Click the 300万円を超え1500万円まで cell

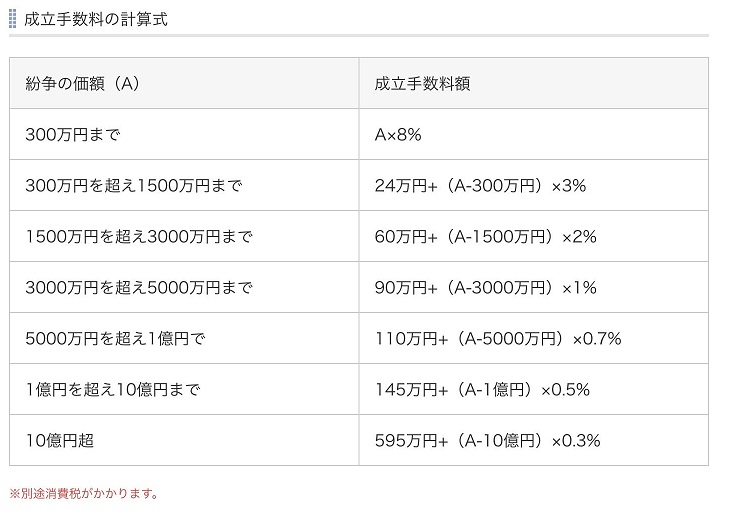(134, 186)
